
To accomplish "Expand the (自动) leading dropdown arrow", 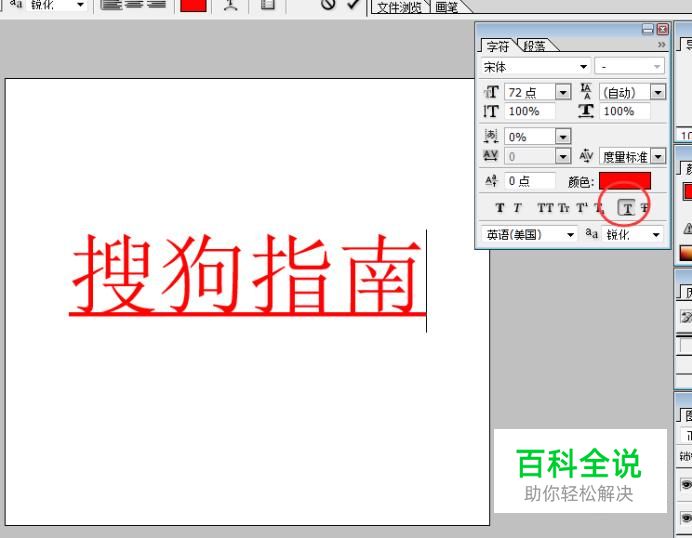I will coord(658,92).
